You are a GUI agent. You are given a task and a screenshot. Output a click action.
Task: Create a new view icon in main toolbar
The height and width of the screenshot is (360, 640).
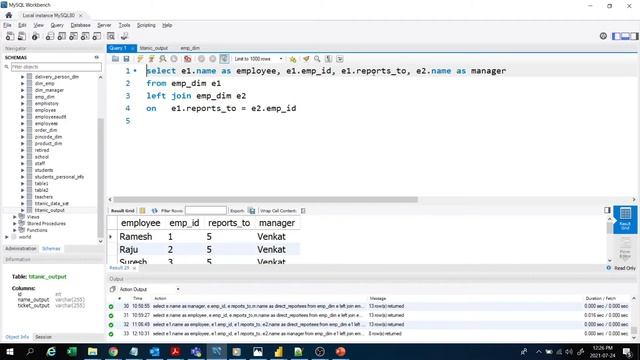point(73,36)
